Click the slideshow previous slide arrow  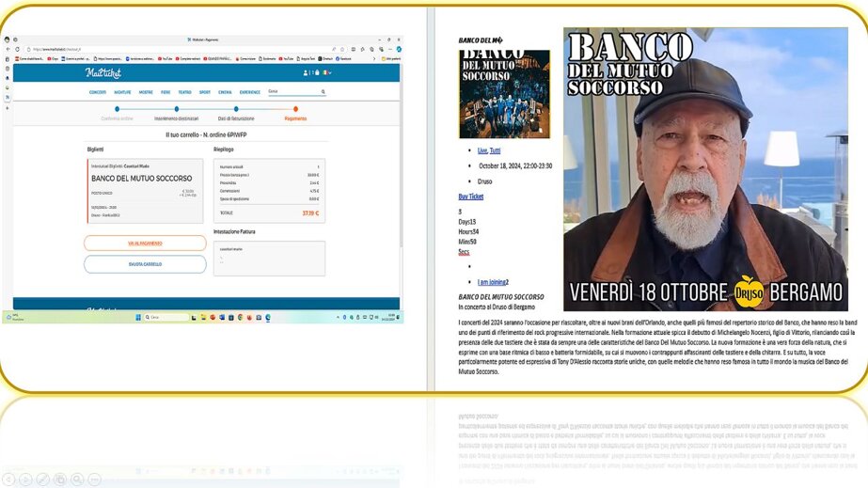tap(8, 480)
